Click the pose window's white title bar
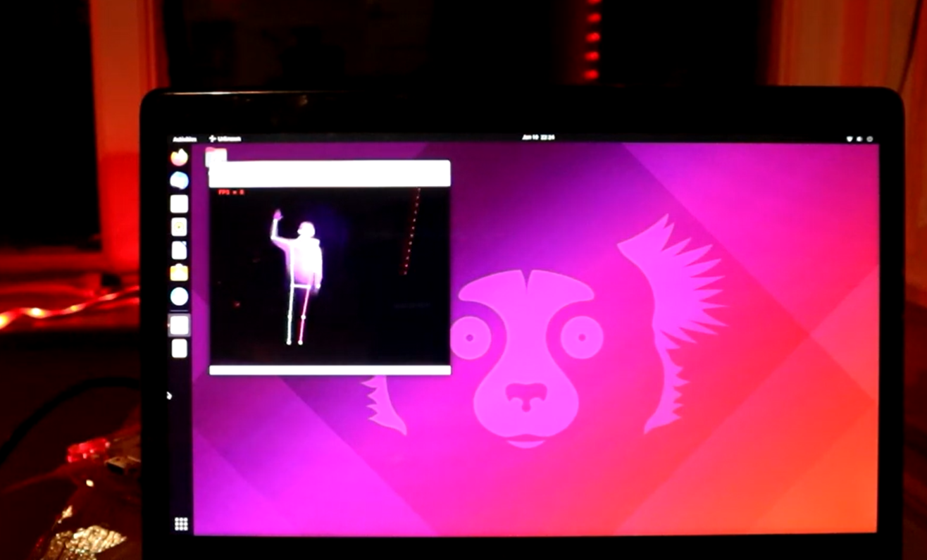Image resolution: width=927 pixels, height=560 pixels. 330,174
